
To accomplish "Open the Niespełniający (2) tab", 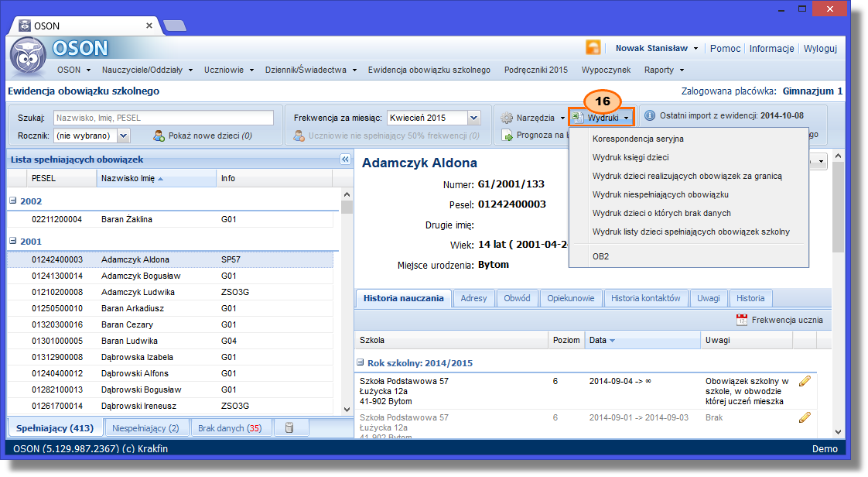I will click(x=145, y=428).
